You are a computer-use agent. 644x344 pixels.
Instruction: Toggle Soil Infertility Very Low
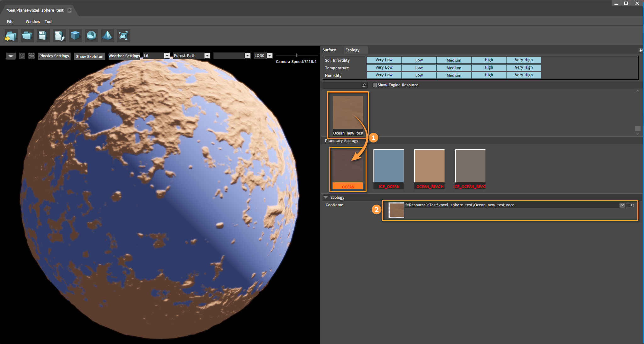[384, 60]
